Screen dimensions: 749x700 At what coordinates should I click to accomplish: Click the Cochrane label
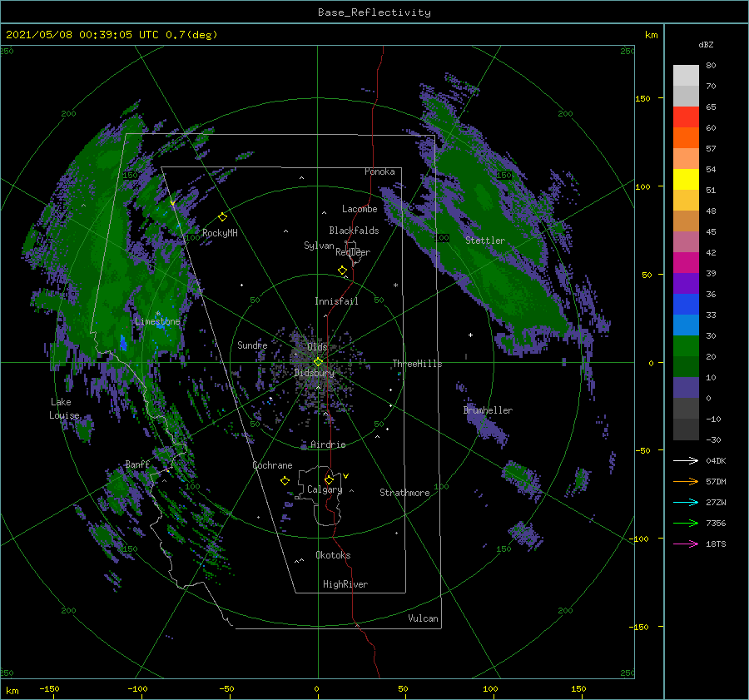click(x=272, y=465)
